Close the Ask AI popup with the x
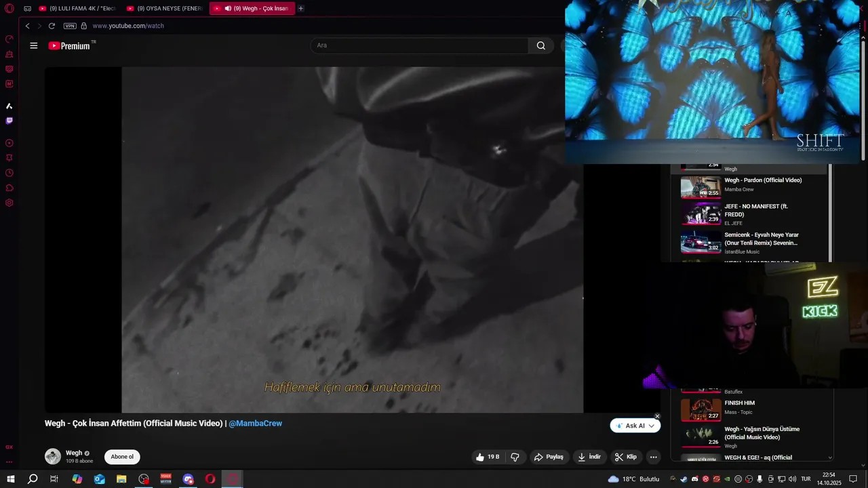Viewport: 868px width, 488px height. (657, 416)
